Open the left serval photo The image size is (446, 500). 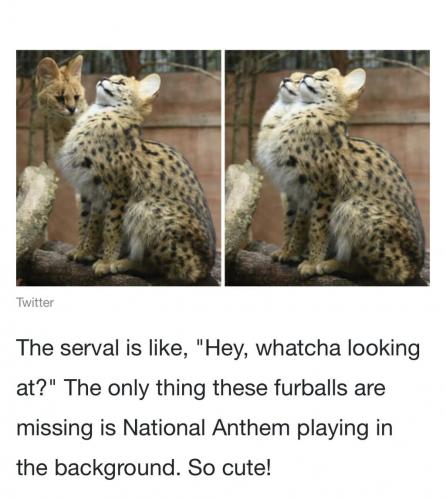[118, 168]
